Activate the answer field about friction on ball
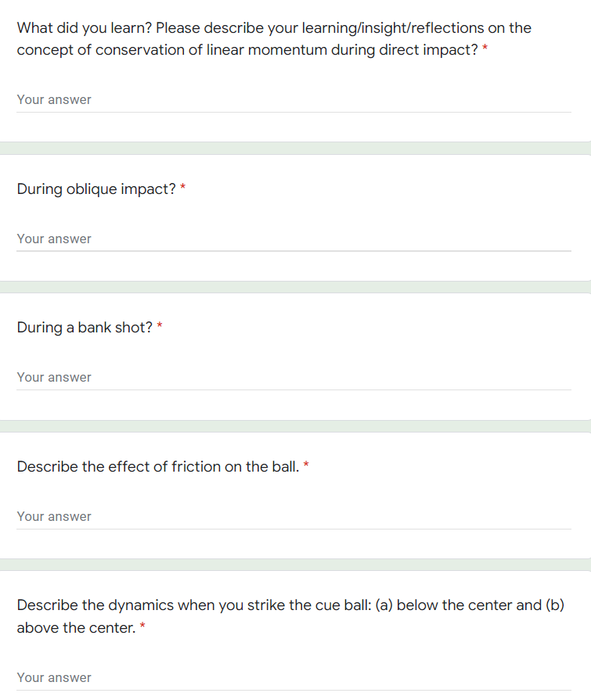The height and width of the screenshot is (700, 591). 294,516
